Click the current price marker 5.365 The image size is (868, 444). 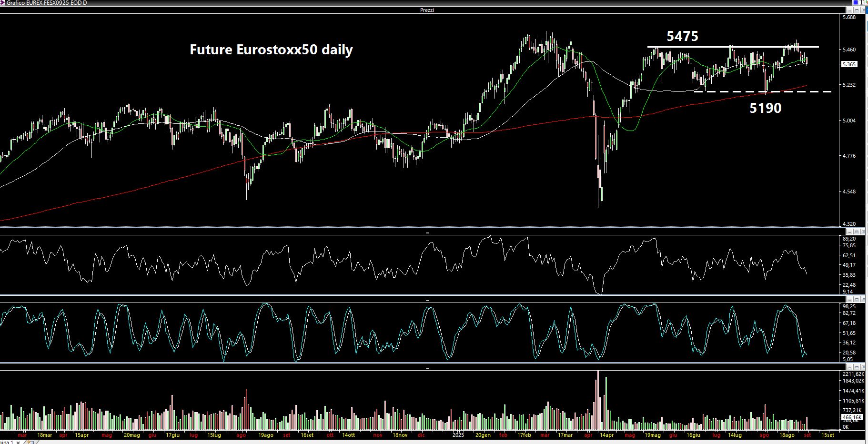849,64
